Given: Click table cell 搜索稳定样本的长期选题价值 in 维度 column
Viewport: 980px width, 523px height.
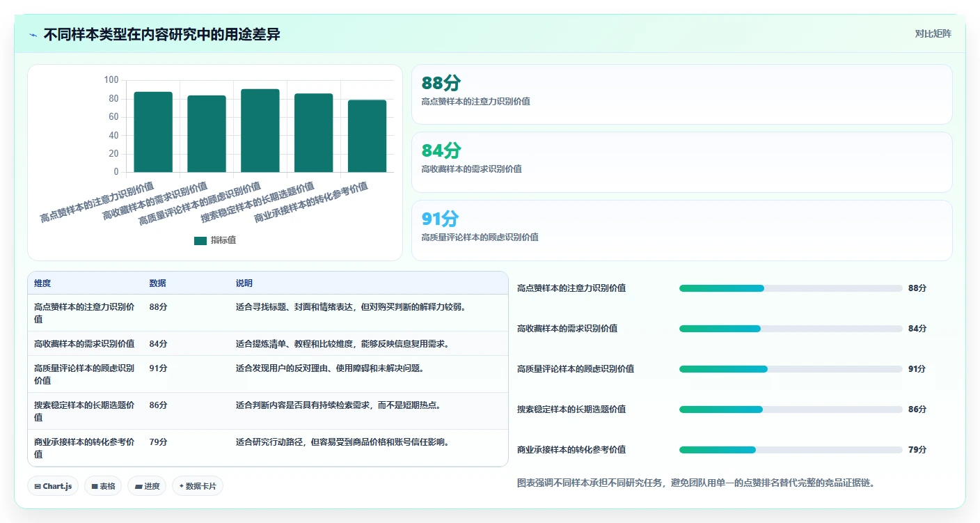Looking at the screenshot, I should coord(84,411).
